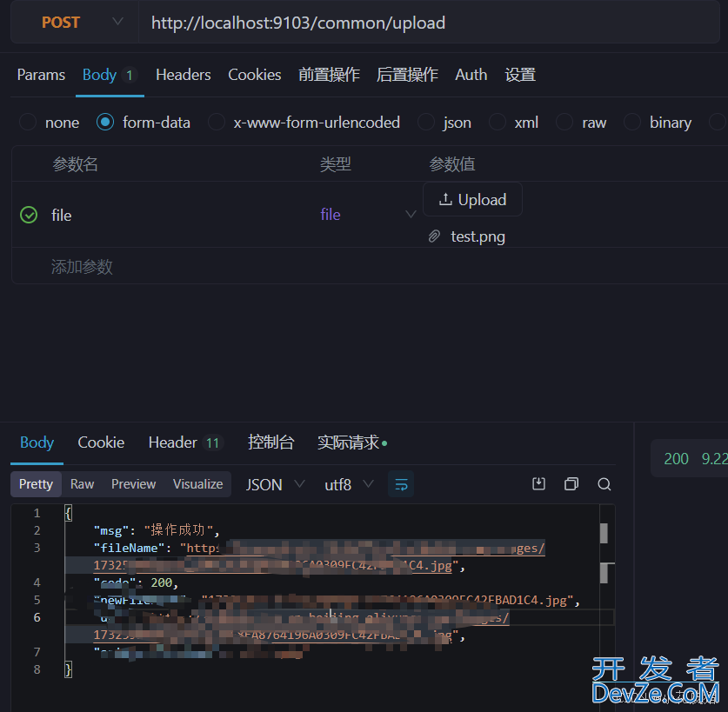Viewport: 728px width, 712px height.
Task: Select the xml body type
Action: [513, 123]
